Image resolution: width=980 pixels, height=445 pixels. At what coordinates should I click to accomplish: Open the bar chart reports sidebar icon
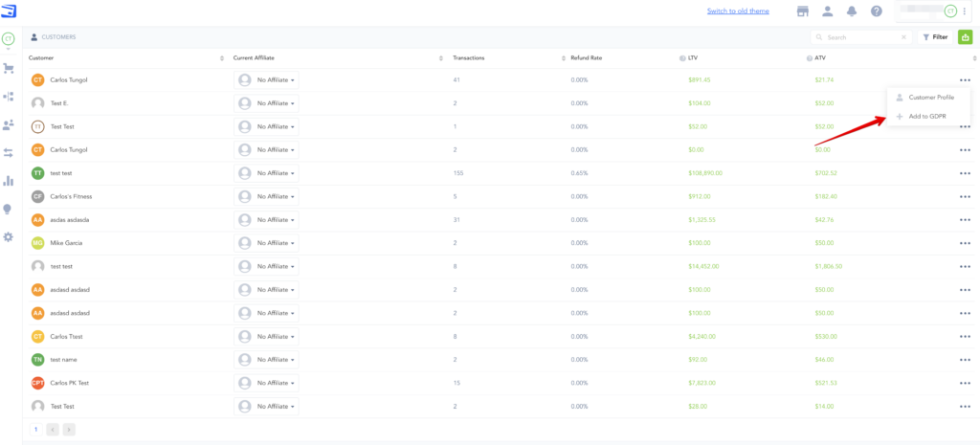click(x=9, y=180)
